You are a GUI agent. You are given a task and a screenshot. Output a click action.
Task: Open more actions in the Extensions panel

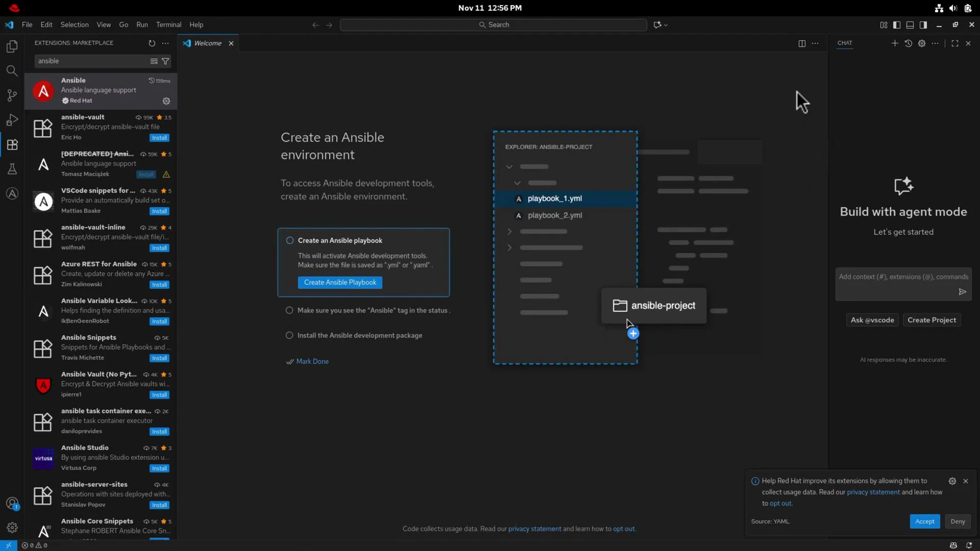coord(165,43)
